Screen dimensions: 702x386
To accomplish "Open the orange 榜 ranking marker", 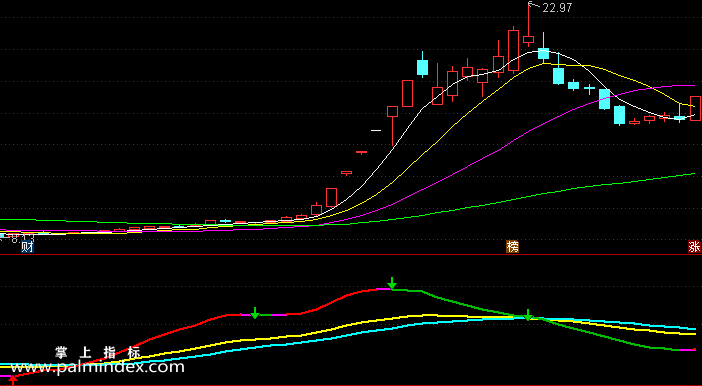I will (513, 247).
